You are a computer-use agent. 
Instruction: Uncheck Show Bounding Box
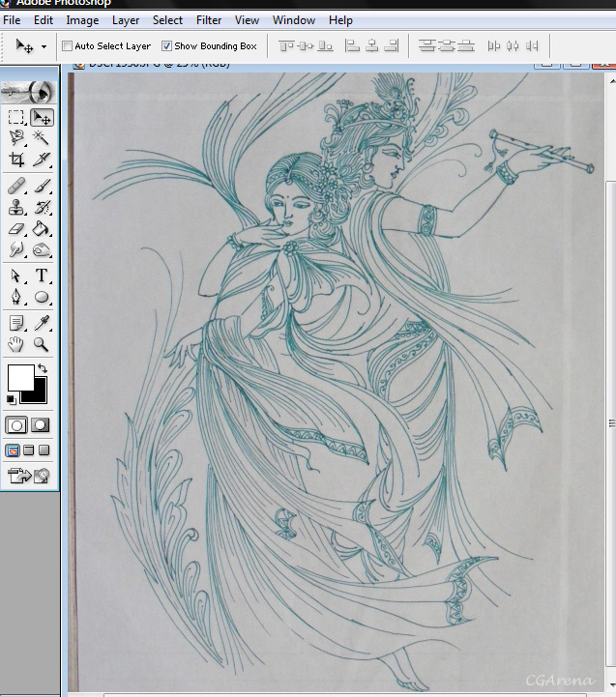(x=166, y=45)
